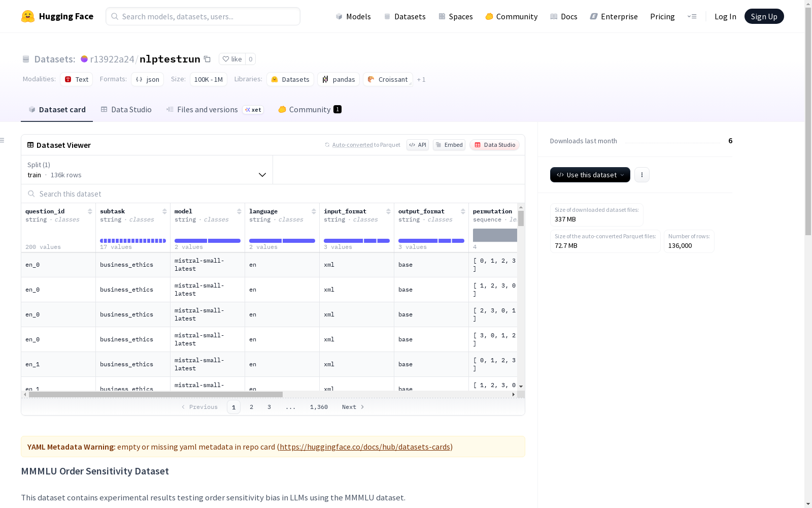Image resolution: width=812 pixels, height=508 pixels.
Task: Open the Docs nav item
Action: coord(564,16)
